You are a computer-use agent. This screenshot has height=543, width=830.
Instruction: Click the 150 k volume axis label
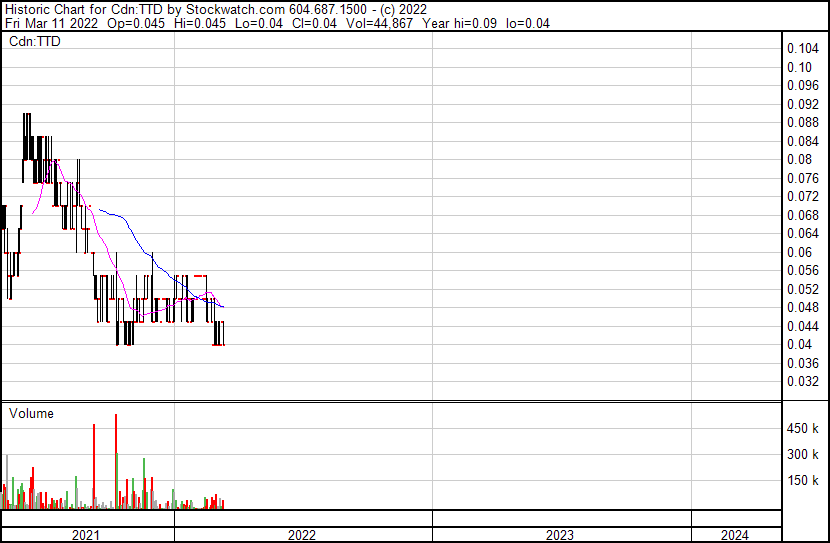click(x=804, y=481)
